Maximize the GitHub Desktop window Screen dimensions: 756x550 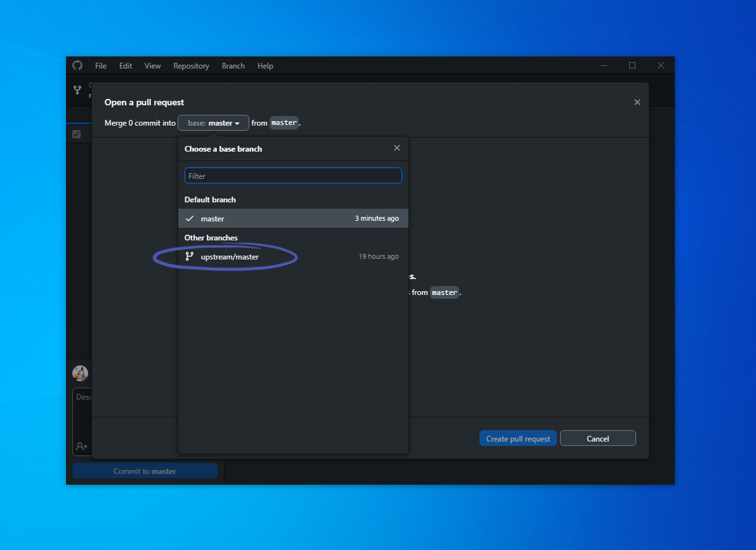click(x=632, y=65)
